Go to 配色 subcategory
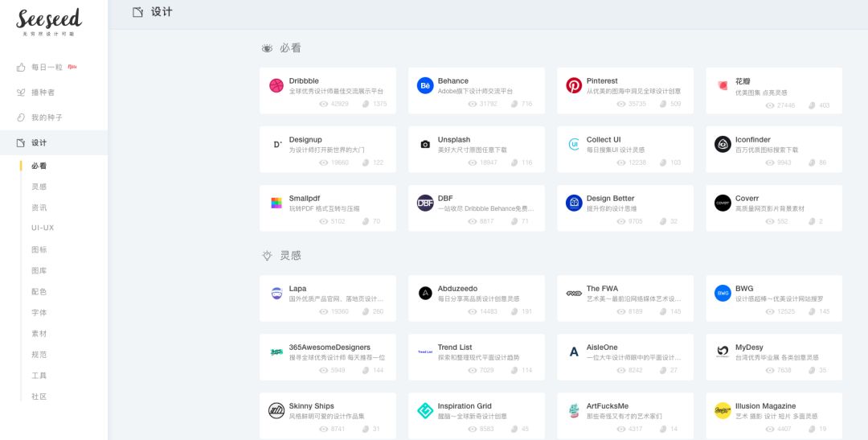 pyautogui.click(x=39, y=291)
